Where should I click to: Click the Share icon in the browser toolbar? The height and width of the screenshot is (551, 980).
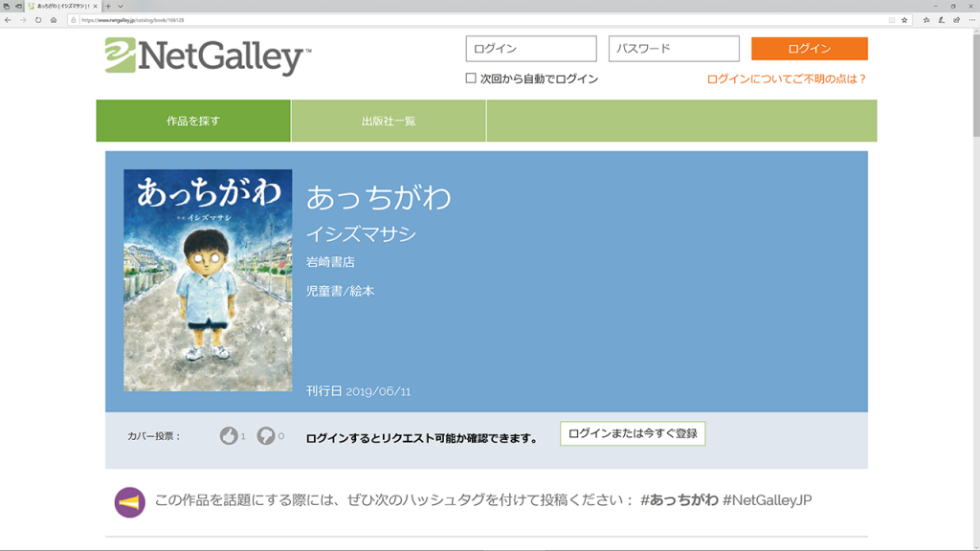tap(956, 20)
